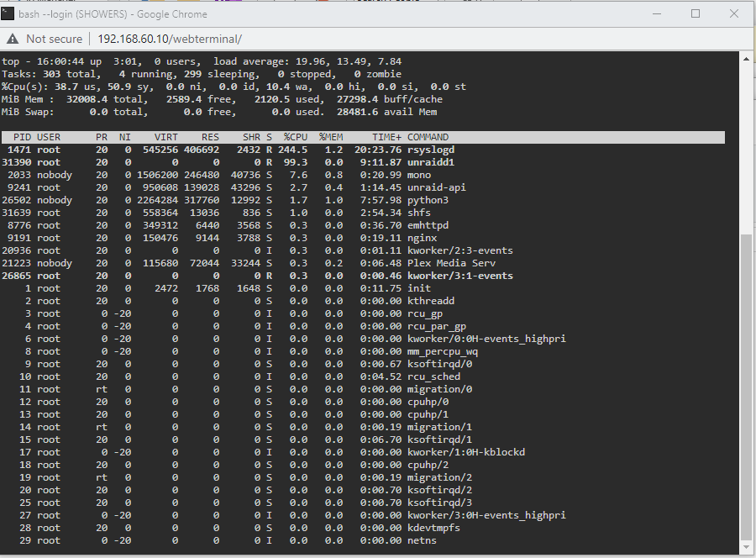Click the rcu_gp process name
756x558 pixels.
tap(425, 314)
